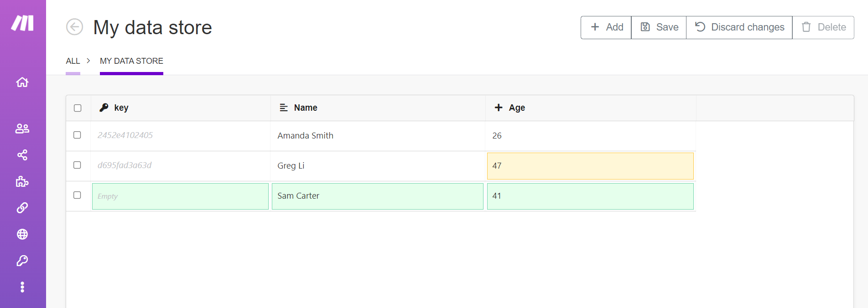Open the Scenarios share icon
Image resolution: width=868 pixels, height=308 pixels.
pos(22,155)
